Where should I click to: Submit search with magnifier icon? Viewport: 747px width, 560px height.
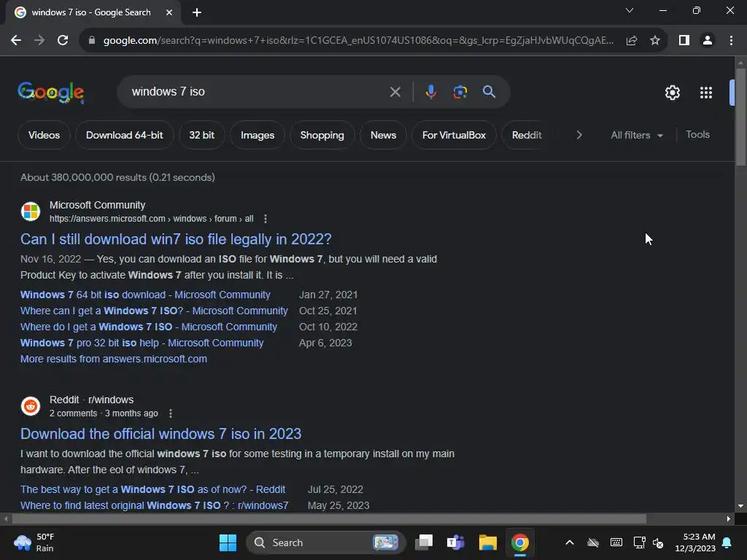click(x=489, y=91)
